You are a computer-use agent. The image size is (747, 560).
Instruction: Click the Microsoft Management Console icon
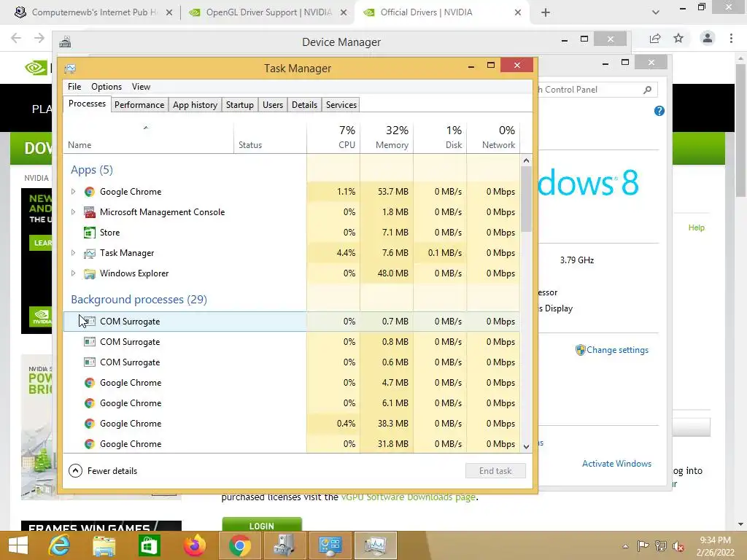pos(89,212)
